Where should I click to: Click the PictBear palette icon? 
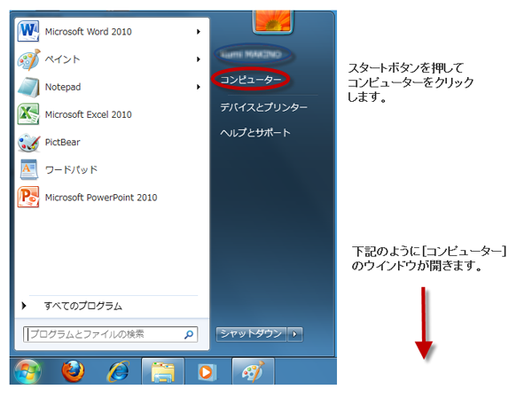point(28,142)
